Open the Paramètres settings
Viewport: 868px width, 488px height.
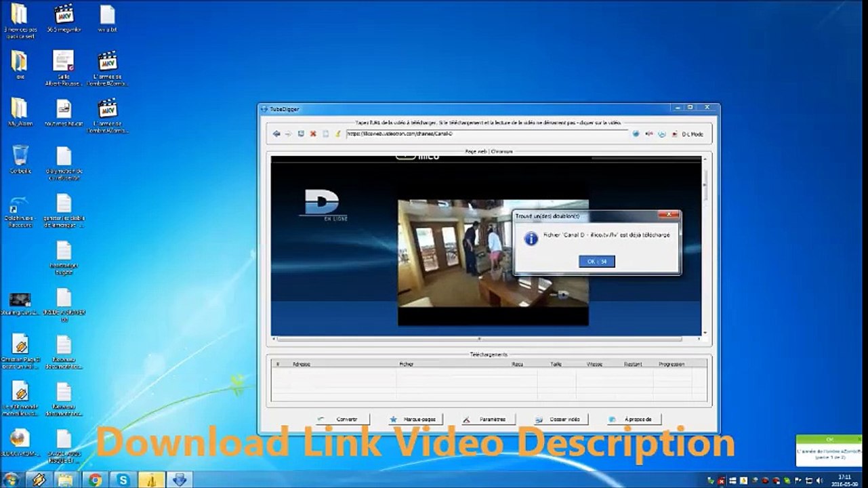pyautogui.click(x=487, y=420)
